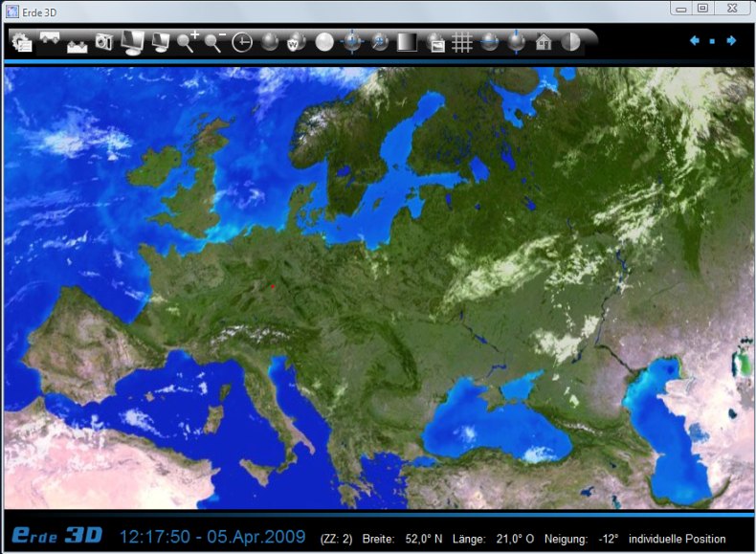The image size is (756, 554).
Task: Click the zoom out magnifier icon
Action: [214, 42]
